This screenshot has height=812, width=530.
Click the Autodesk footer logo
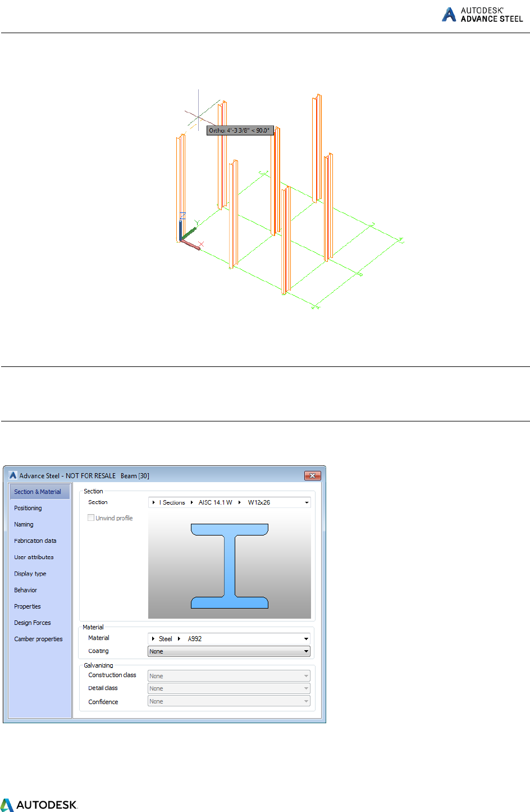click(x=39, y=805)
